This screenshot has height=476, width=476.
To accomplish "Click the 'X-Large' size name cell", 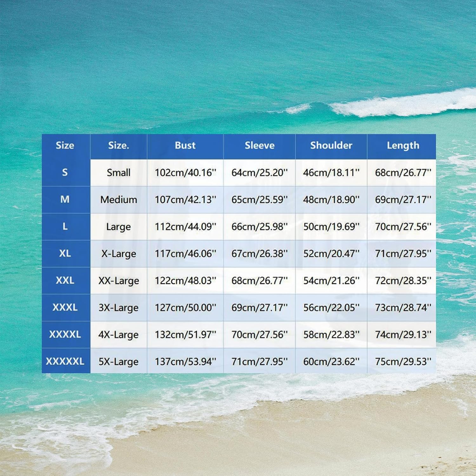I will [x=119, y=254].
